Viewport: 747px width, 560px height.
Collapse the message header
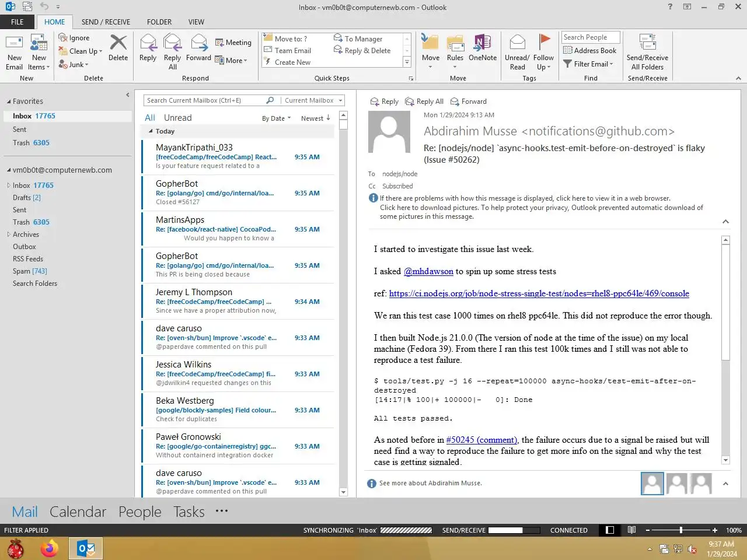tap(725, 222)
